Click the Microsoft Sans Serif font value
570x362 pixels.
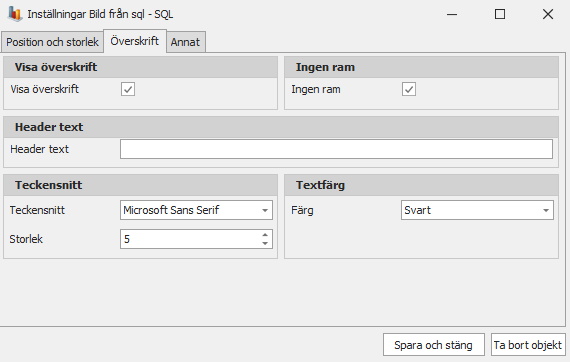[171, 210]
